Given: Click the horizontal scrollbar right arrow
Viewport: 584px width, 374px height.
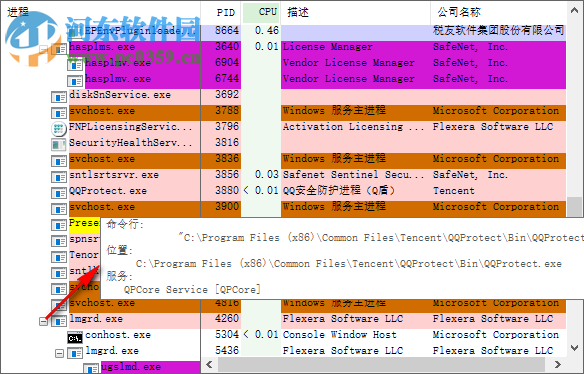Looking at the screenshot, I should click(x=557, y=364).
